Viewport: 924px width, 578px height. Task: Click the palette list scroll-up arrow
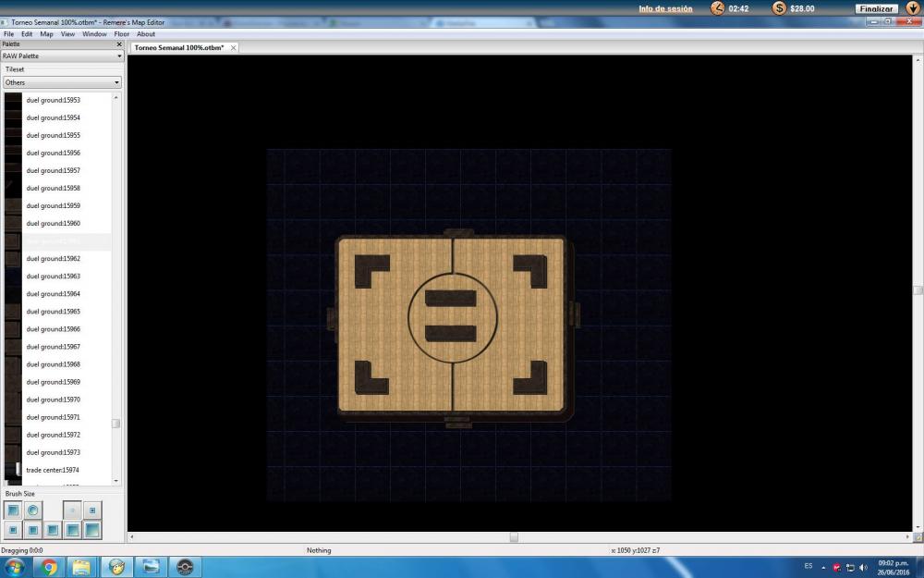115,97
